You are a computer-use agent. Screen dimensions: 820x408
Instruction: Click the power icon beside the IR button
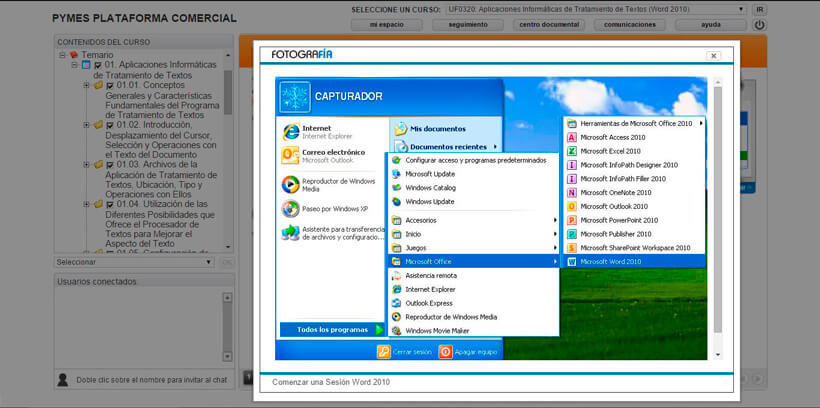pyautogui.click(x=759, y=25)
